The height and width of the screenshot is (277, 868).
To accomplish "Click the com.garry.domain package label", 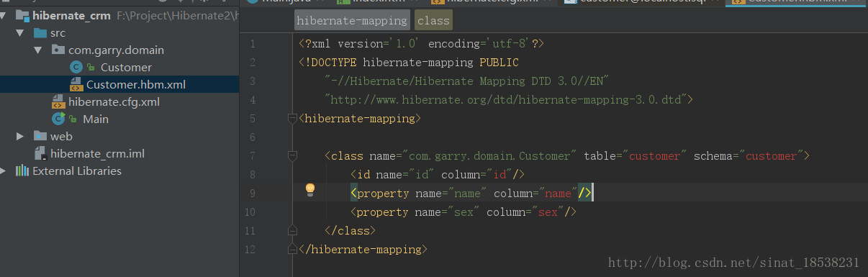I will click(x=116, y=50).
